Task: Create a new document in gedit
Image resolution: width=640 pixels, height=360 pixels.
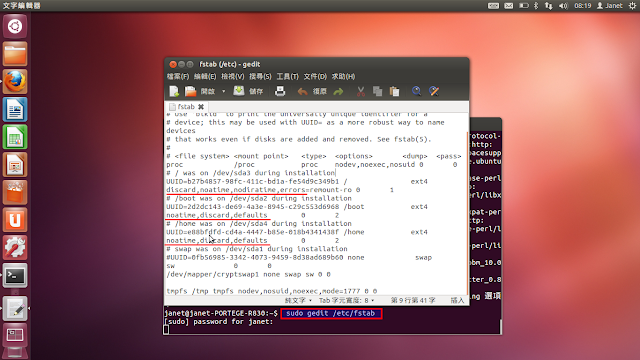Action: 174,91
